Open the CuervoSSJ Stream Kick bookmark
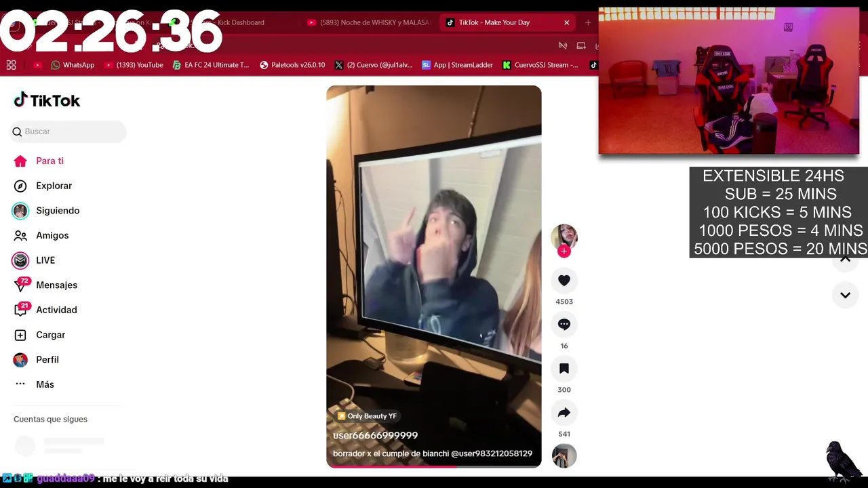 click(540, 65)
